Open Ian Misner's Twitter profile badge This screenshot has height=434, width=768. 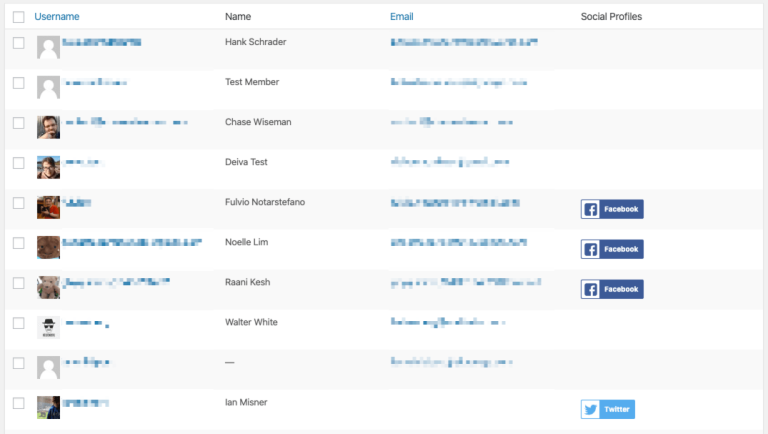[x=608, y=410]
